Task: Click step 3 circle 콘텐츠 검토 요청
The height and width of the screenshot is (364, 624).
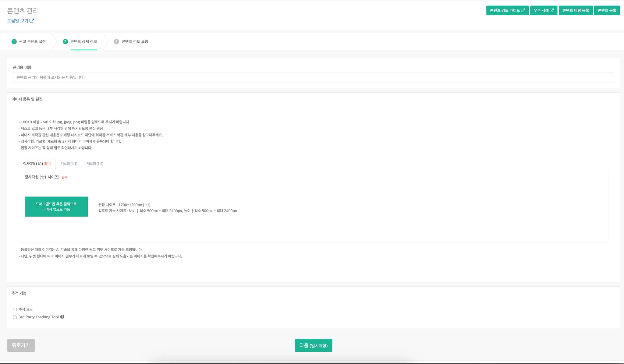Action: pyautogui.click(x=116, y=41)
